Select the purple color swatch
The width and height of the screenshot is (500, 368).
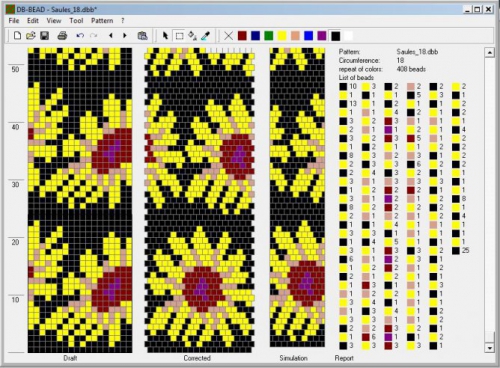click(x=322, y=36)
